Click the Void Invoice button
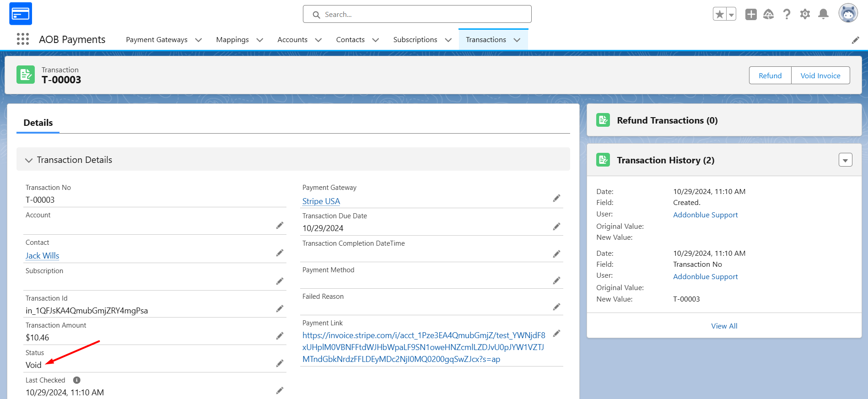 tap(820, 75)
